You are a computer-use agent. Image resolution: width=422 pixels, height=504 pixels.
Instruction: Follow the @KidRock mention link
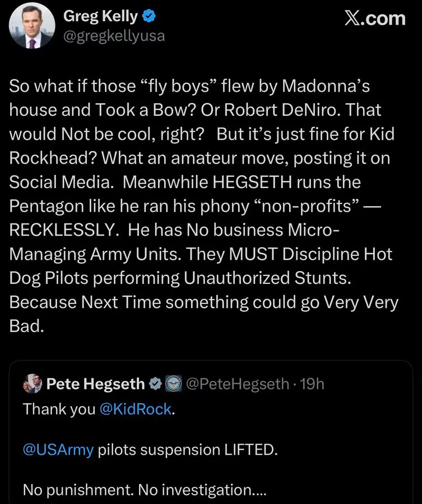point(135,409)
